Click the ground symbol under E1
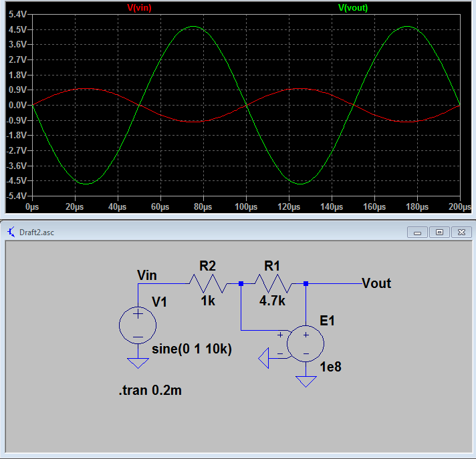This screenshot has height=459, width=476. (306, 381)
